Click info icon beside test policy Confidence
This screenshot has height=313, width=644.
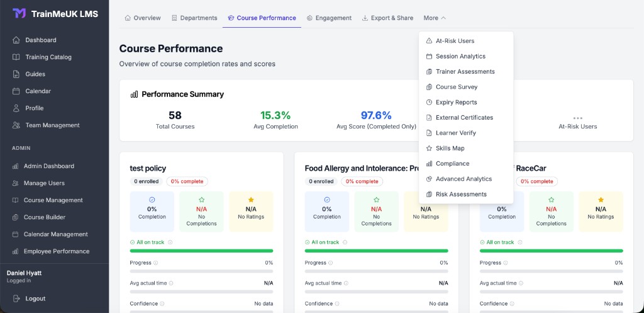pyautogui.click(x=162, y=304)
